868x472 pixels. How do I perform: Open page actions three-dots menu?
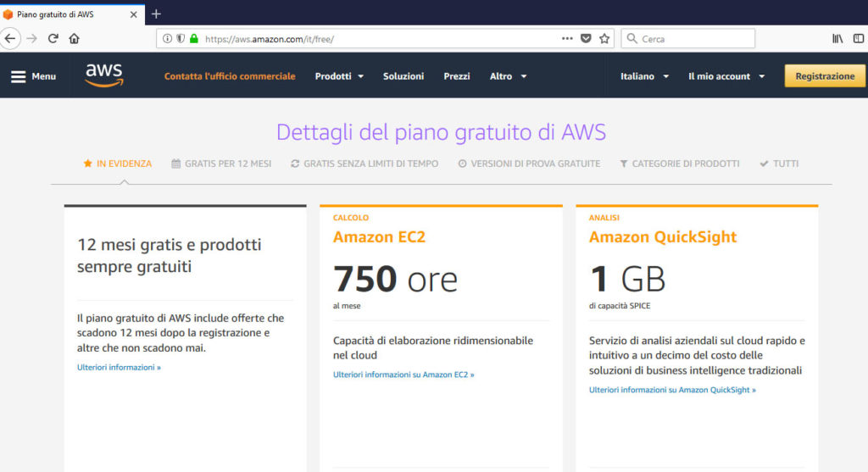coord(567,39)
